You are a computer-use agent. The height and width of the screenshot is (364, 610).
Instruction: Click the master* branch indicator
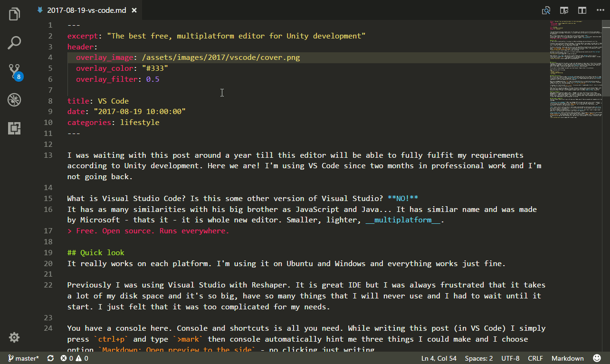tap(24, 358)
